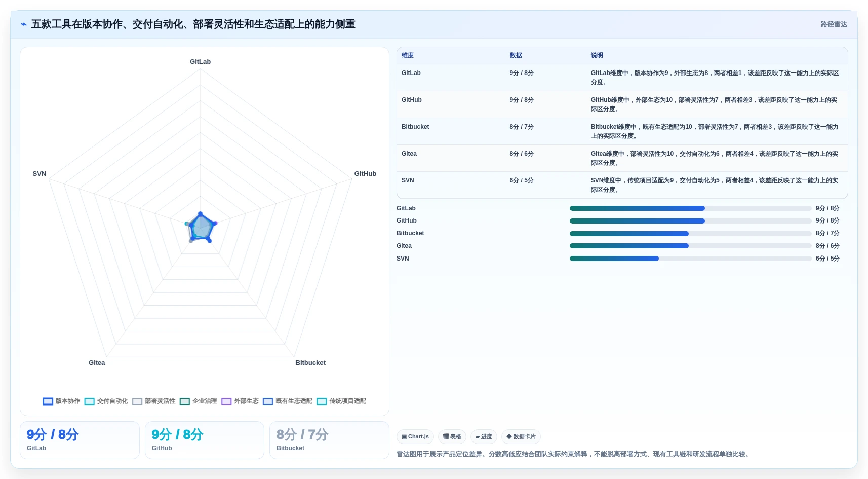This screenshot has height=479, width=868.
Task: Click the GitLab description text in table
Action: coord(715,78)
